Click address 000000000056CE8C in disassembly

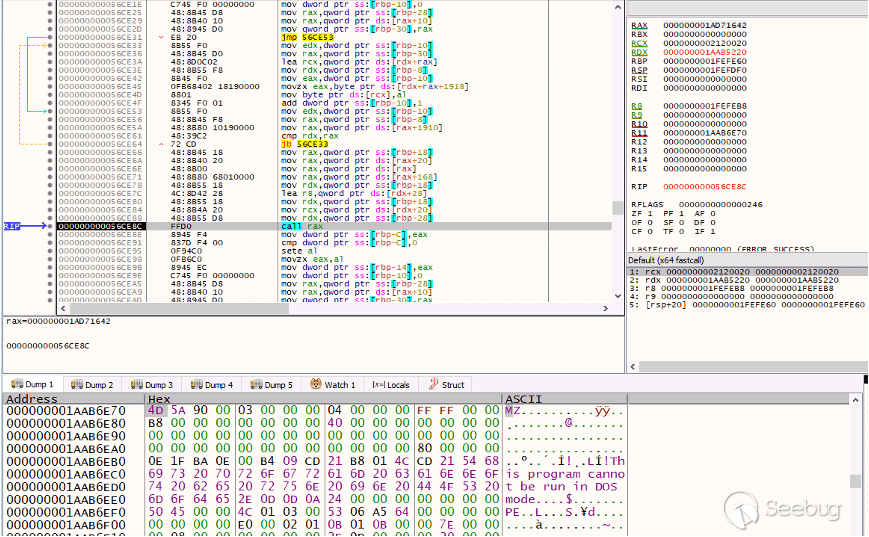pos(101,226)
